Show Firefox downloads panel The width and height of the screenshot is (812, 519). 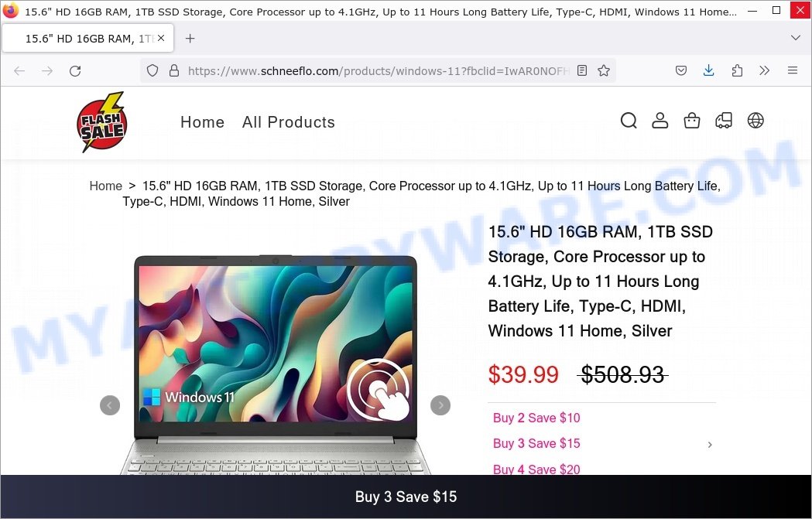(x=709, y=71)
